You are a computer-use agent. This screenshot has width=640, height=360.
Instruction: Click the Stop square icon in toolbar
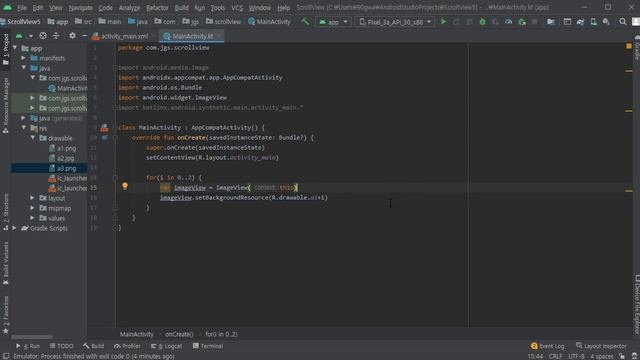pyautogui.click(x=535, y=22)
